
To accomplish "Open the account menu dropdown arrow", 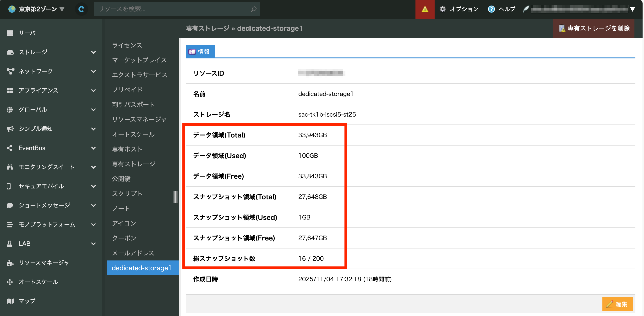I will 632,9.
